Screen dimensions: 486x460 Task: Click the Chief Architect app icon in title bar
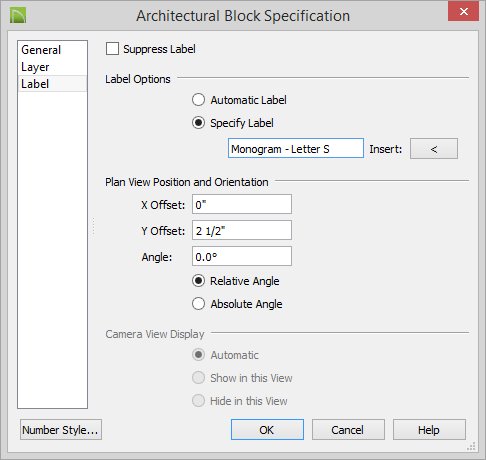coord(18,15)
